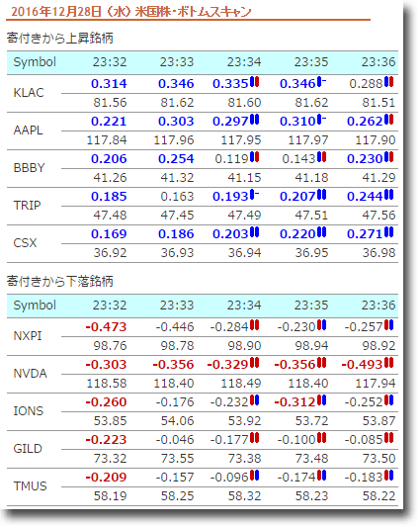420x526 pixels.
Task: Click the candle icon beside BBBY 0.119
Action: pos(255,156)
